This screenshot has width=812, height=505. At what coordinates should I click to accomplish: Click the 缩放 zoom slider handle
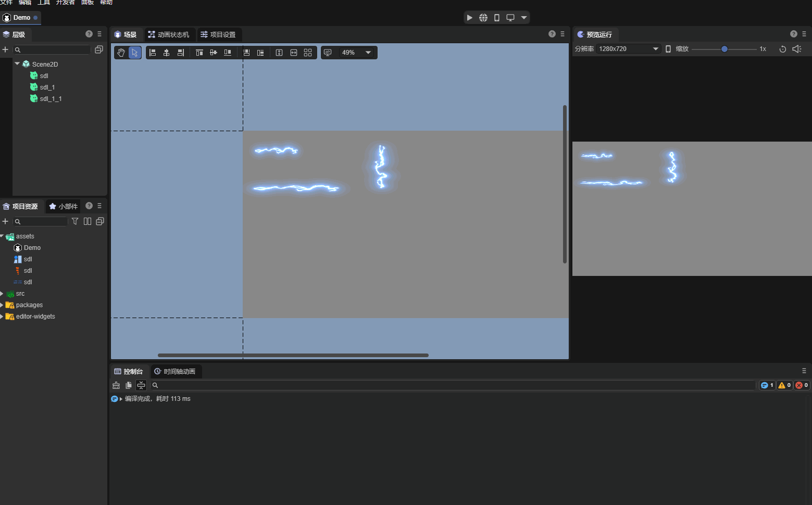click(x=724, y=49)
